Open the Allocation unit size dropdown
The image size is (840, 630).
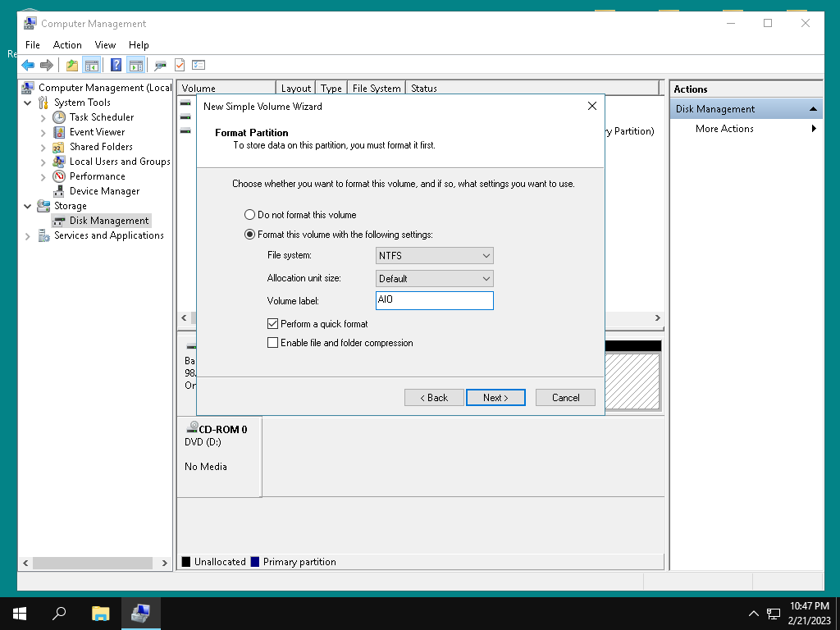click(435, 279)
